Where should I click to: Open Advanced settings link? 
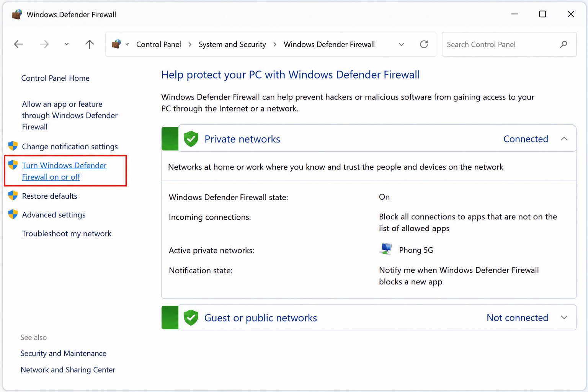point(54,215)
